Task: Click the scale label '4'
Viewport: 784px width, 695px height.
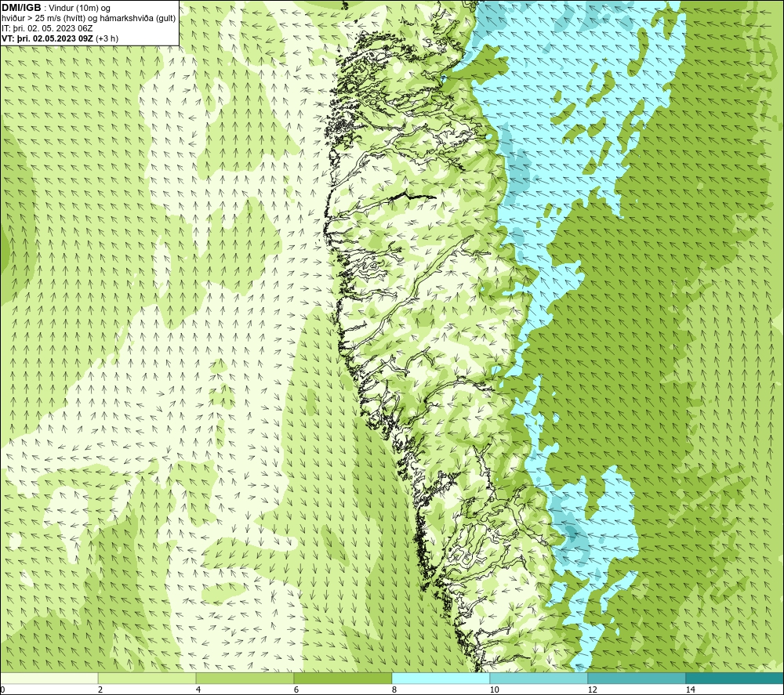Action: tap(198, 690)
